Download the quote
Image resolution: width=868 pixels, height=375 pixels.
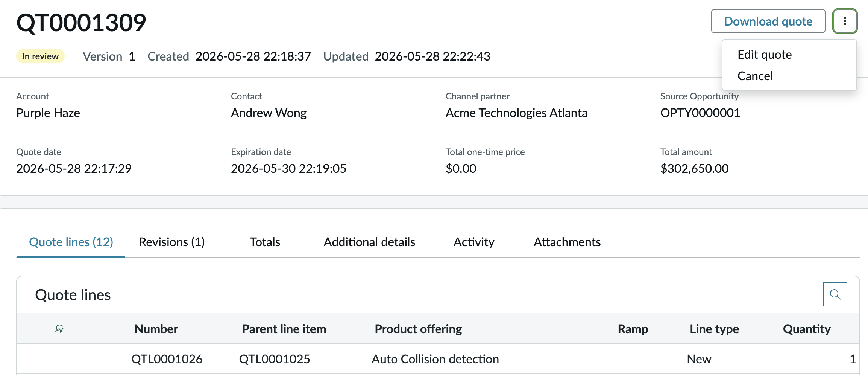(768, 21)
